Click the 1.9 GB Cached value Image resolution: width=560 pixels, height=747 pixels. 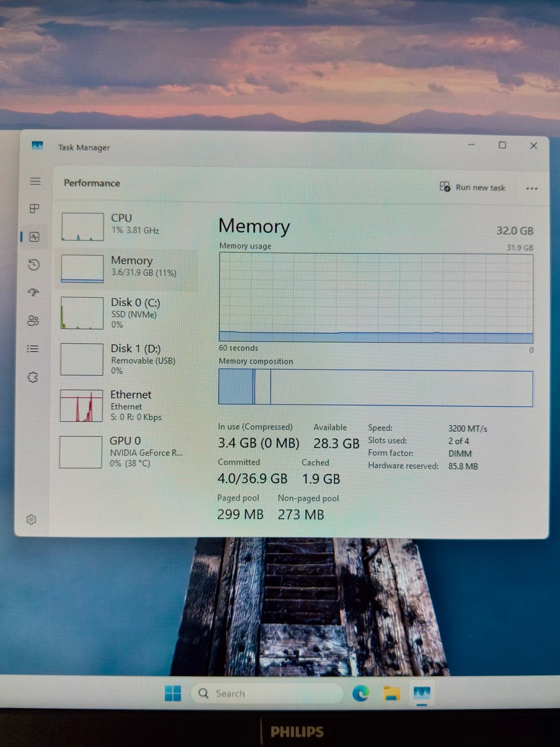[321, 479]
